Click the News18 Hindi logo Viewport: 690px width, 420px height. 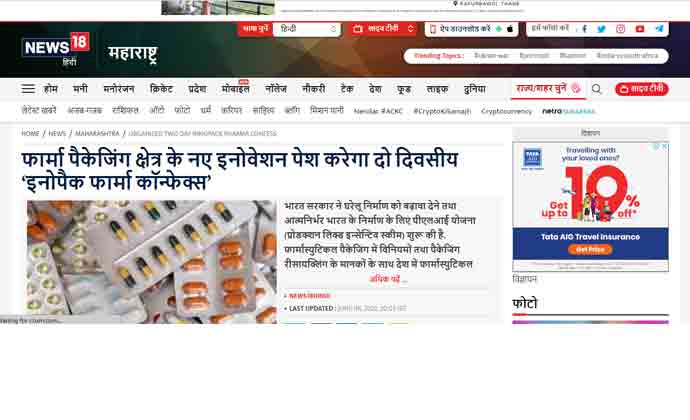coord(55,49)
